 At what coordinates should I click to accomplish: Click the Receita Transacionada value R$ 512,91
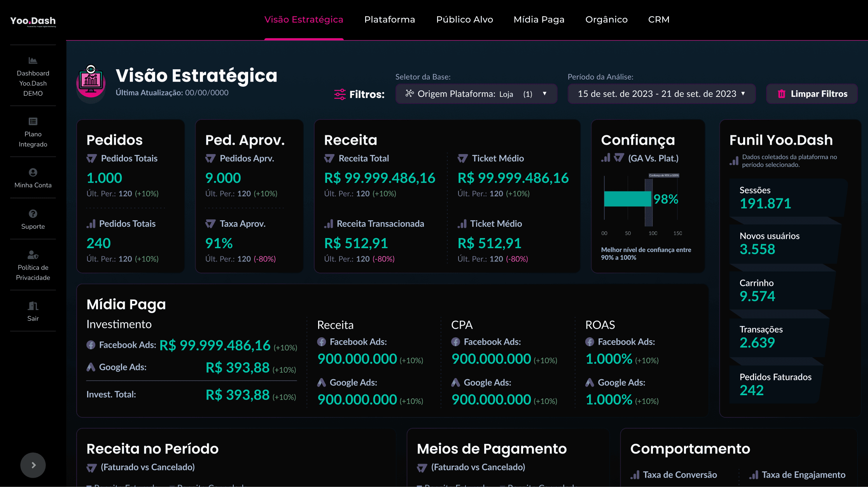(x=356, y=243)
